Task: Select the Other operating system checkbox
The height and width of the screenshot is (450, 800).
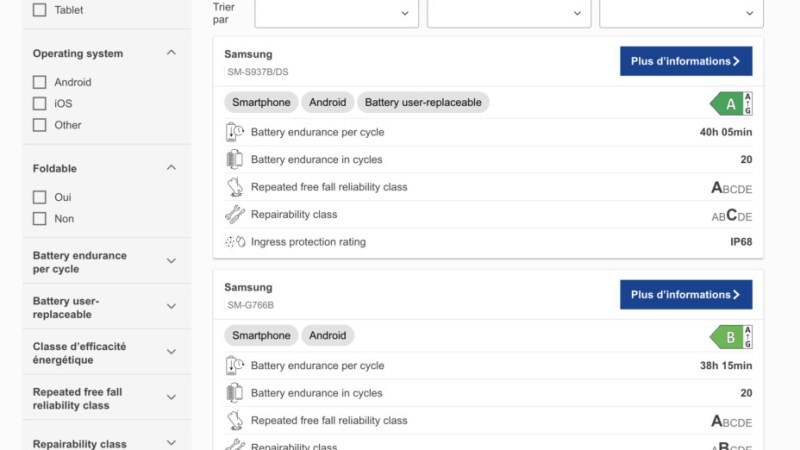Action: (x=39, y=125)
